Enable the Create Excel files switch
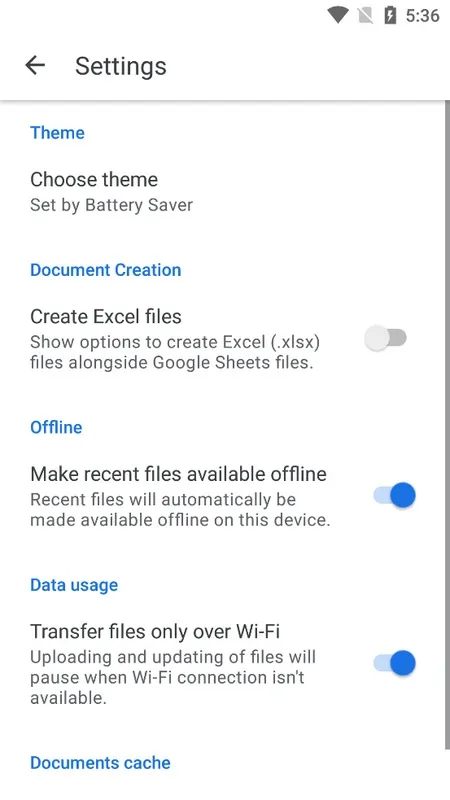This screenshot has height=800, width=450. (x=386, y=338)
